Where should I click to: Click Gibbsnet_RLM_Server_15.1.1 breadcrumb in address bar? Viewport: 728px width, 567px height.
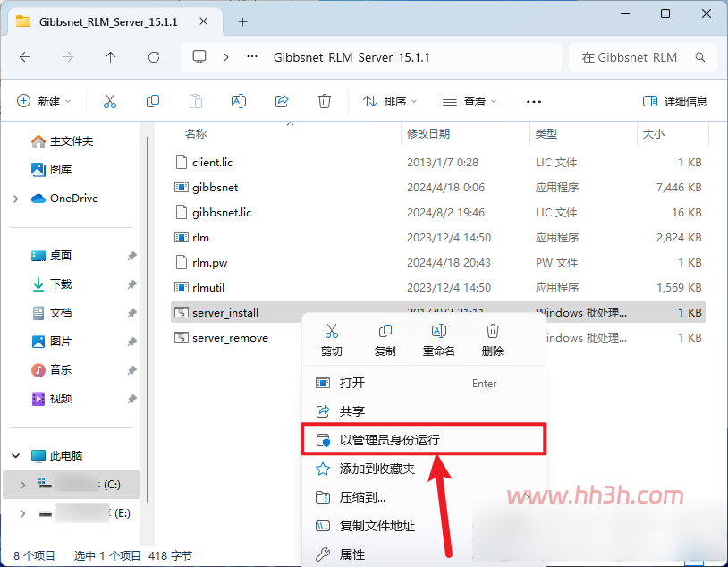coord(351,57)
